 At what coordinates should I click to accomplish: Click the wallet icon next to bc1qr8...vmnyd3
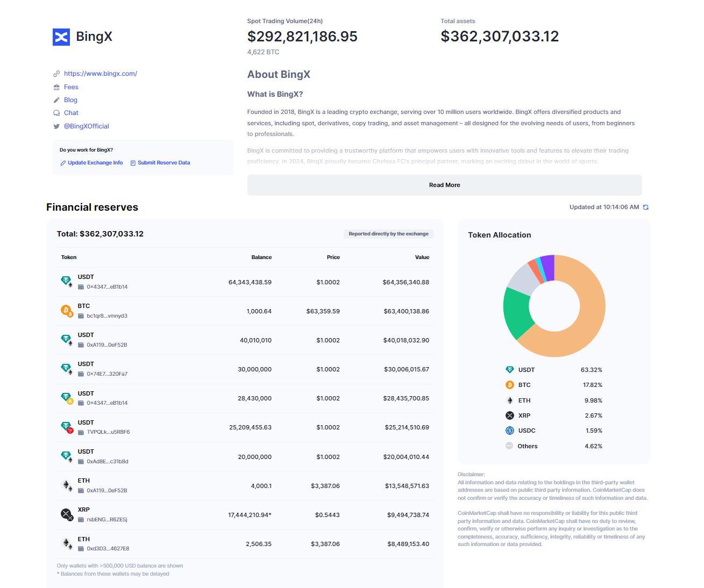click(x=81, y=316)
